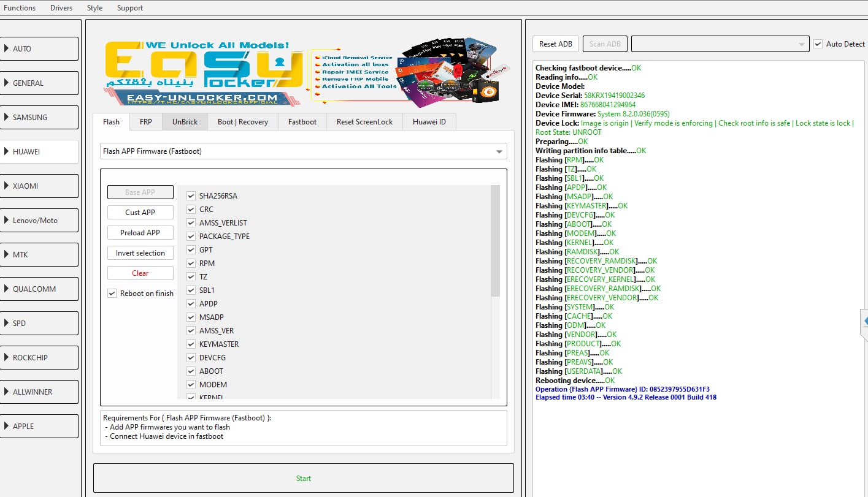Expand the XIAOMI category
This screenshot has height=497, width=868.
(39, 186)
